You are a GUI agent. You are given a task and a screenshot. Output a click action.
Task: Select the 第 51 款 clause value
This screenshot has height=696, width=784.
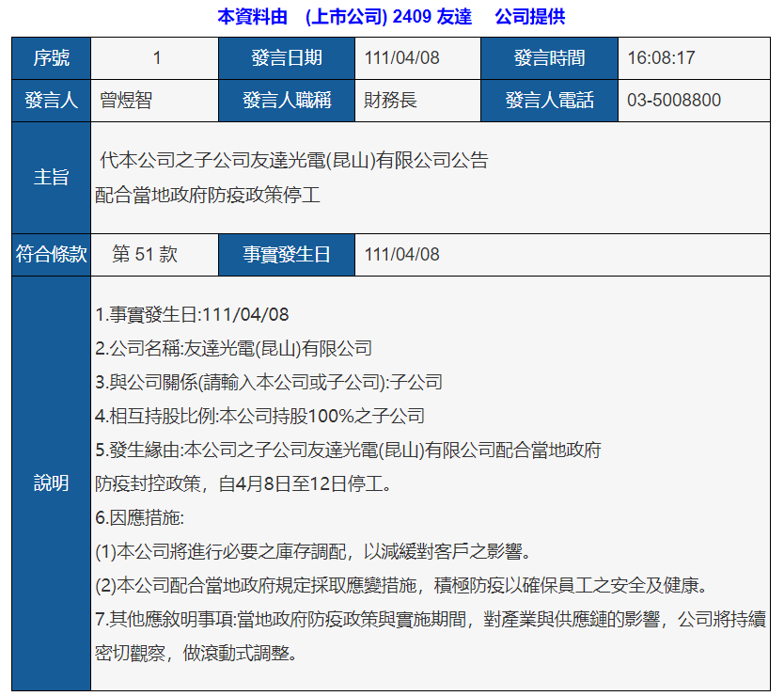(x=145, y=254)
